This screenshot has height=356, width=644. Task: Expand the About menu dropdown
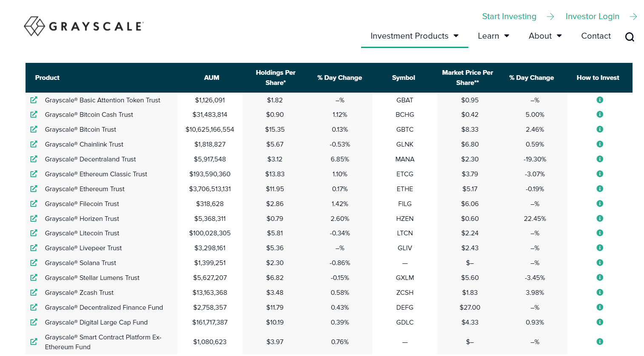coord(545,36)
